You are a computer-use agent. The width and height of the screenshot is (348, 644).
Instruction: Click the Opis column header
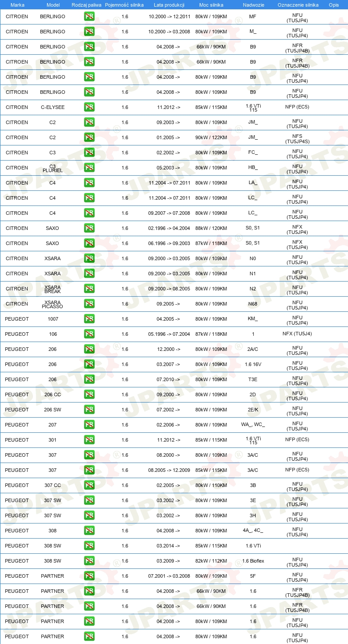334,5
